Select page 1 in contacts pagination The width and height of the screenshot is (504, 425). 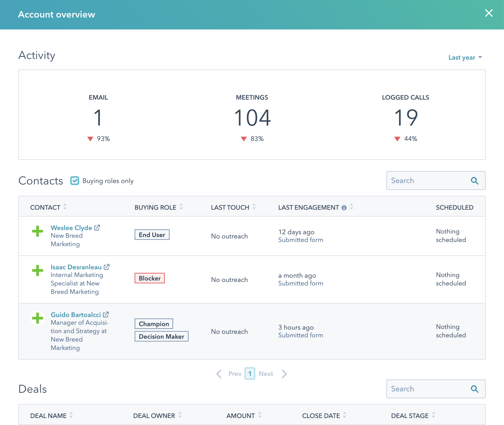pyautogui.click(x=250, y=374)
